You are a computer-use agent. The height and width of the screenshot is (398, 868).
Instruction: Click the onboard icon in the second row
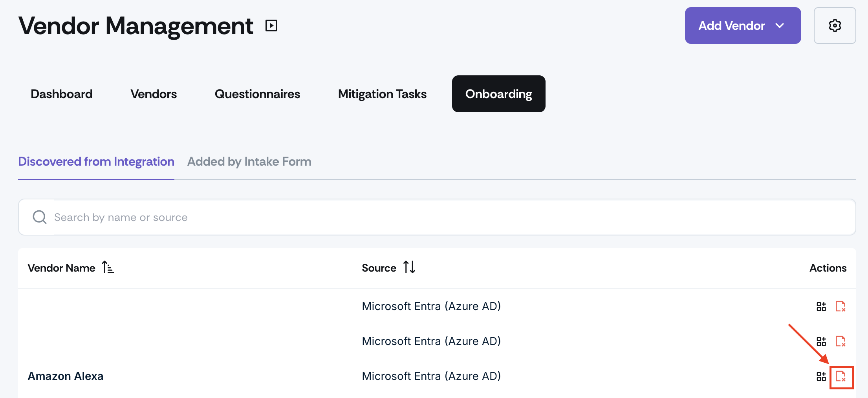(821, 341)
